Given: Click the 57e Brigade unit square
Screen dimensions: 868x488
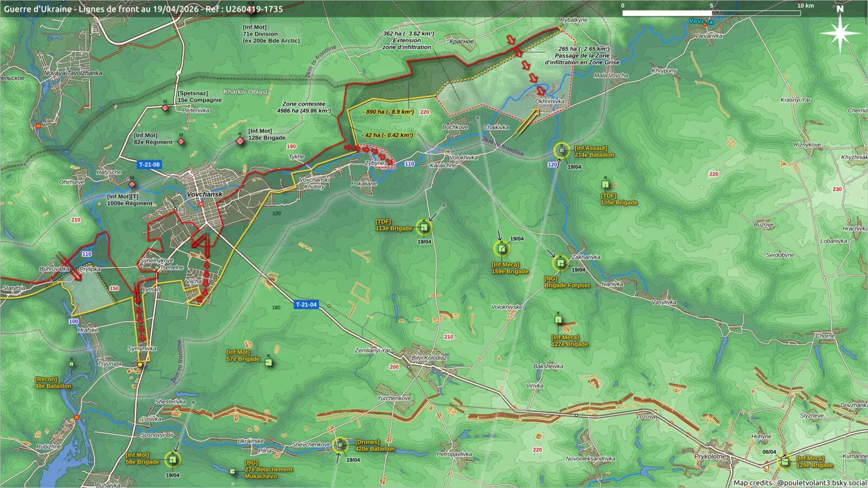Looking at the screenshot, I should (x=268, y=362).
